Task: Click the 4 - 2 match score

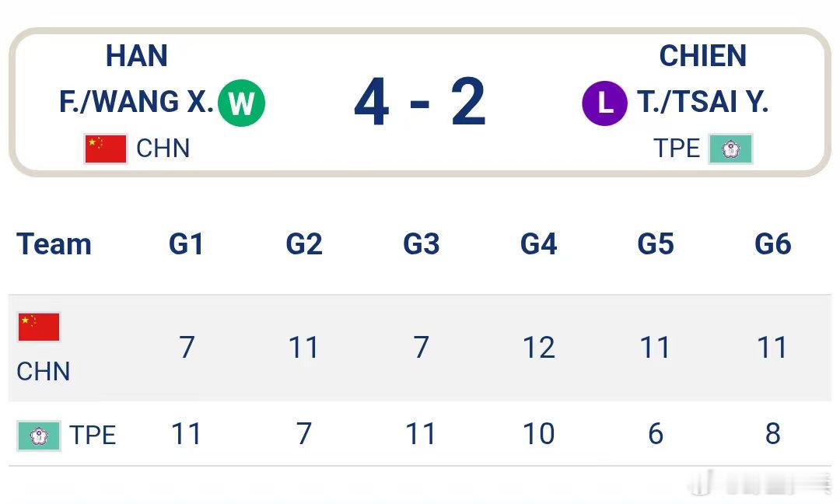Action: 420,102
